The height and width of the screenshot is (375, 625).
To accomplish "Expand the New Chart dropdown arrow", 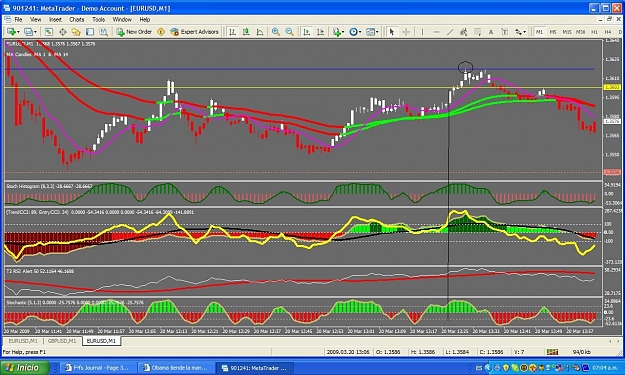I will (18, 32).
